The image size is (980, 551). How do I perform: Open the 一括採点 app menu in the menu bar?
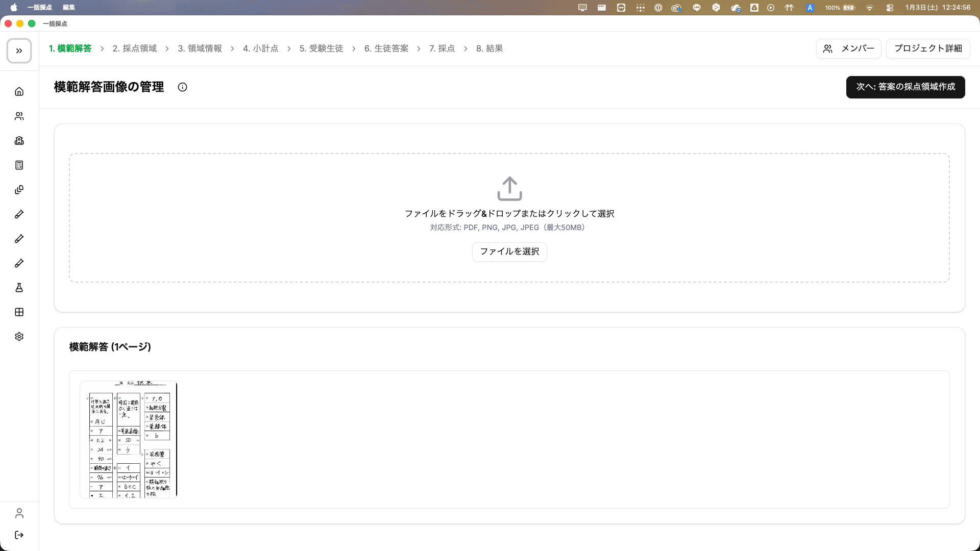40,8
